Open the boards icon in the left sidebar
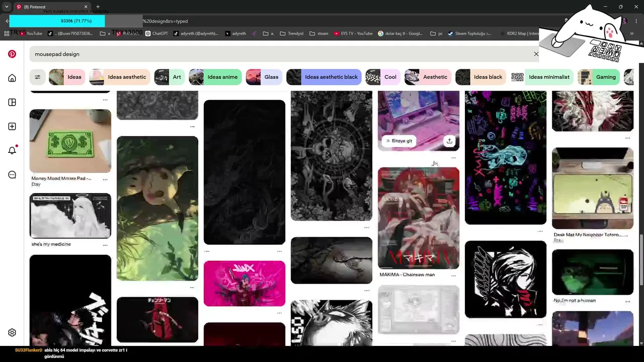 tap(12, 102)
